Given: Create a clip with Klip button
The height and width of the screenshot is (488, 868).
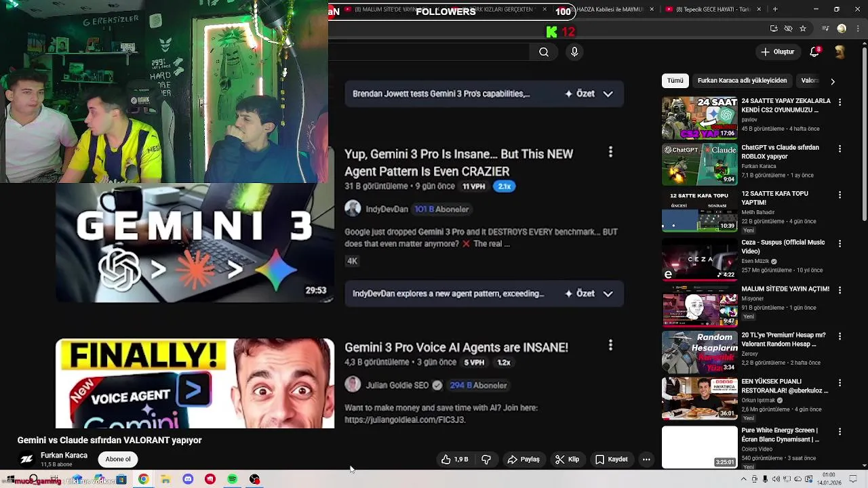Looking at the screenshot, I should tap(567, 460).
